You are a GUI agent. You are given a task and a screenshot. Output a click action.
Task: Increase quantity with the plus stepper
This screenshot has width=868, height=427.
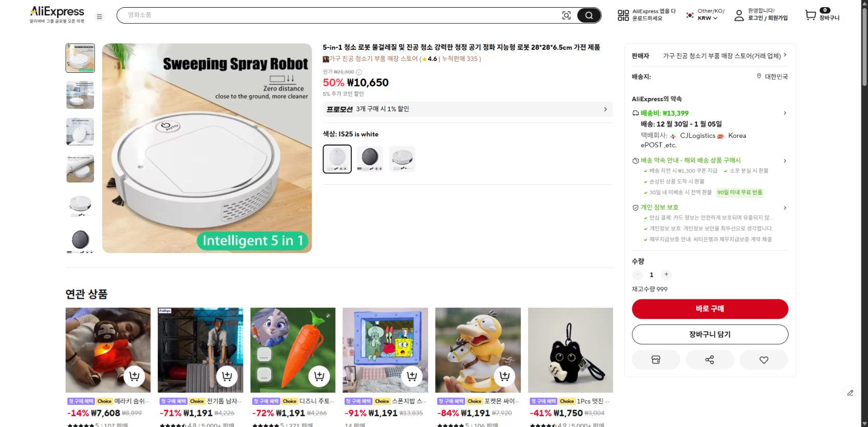pyautogui.click(x=666, y=275)
